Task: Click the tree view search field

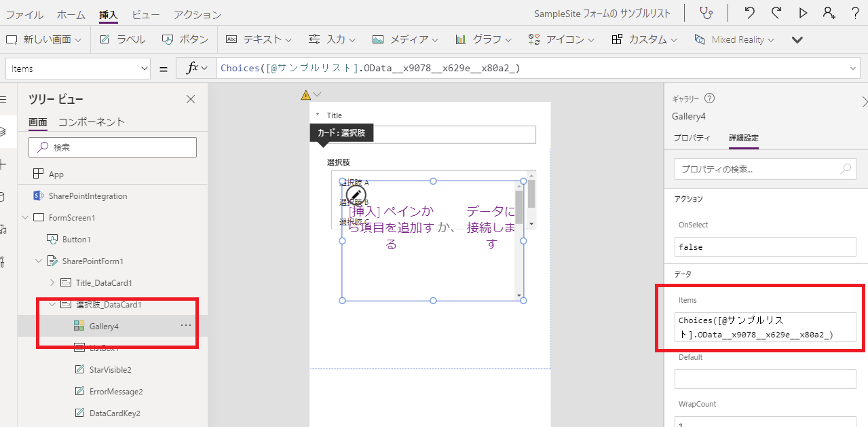Action: pyautogui.click(x=113, y=147)
